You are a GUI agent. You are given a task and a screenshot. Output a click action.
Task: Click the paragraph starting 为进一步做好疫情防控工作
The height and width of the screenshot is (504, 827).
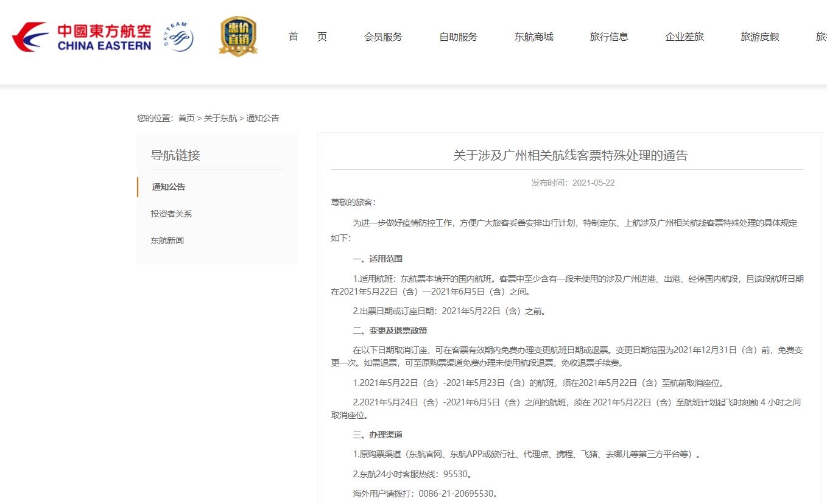click(565, 230)
